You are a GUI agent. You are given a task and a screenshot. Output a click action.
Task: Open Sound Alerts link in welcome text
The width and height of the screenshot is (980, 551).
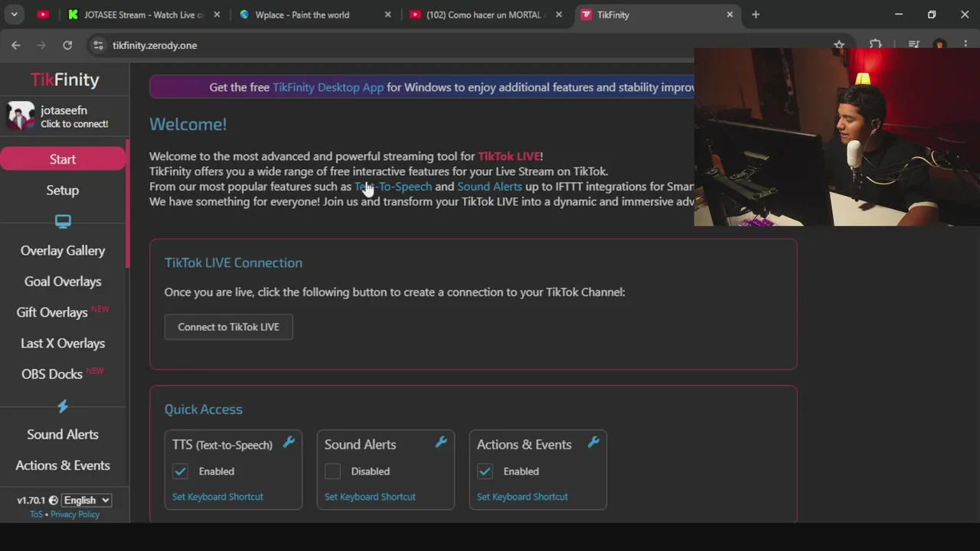(x=489, y=187)
